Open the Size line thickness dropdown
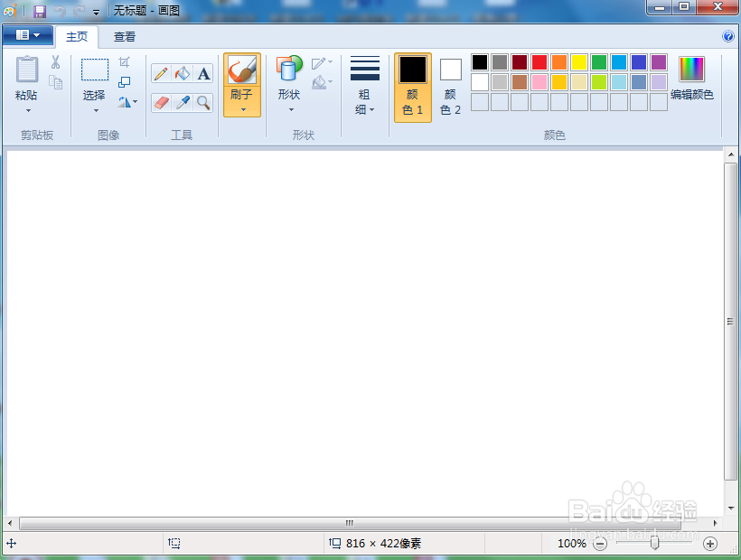The image size is (741, 560). [x=365, y=86]
